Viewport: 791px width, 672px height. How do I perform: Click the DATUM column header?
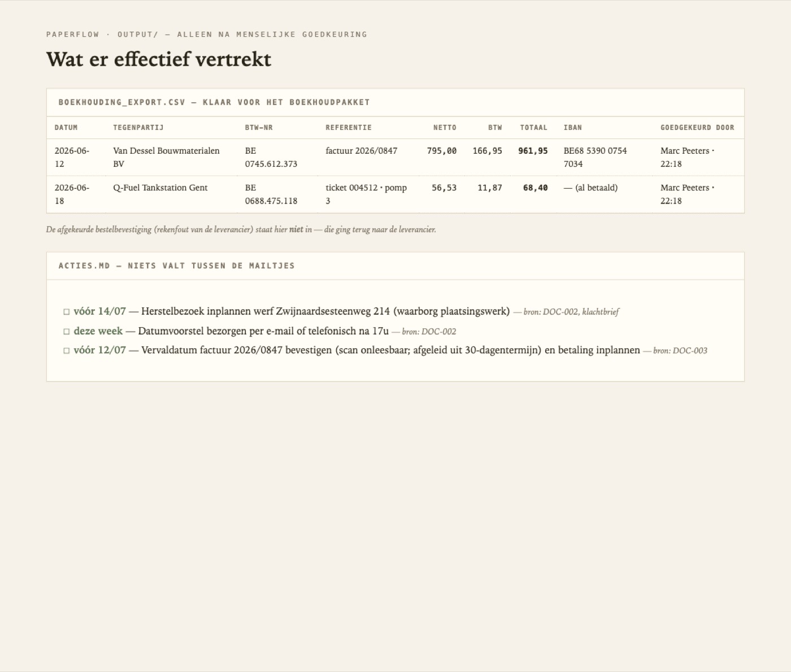pos(66,128)
